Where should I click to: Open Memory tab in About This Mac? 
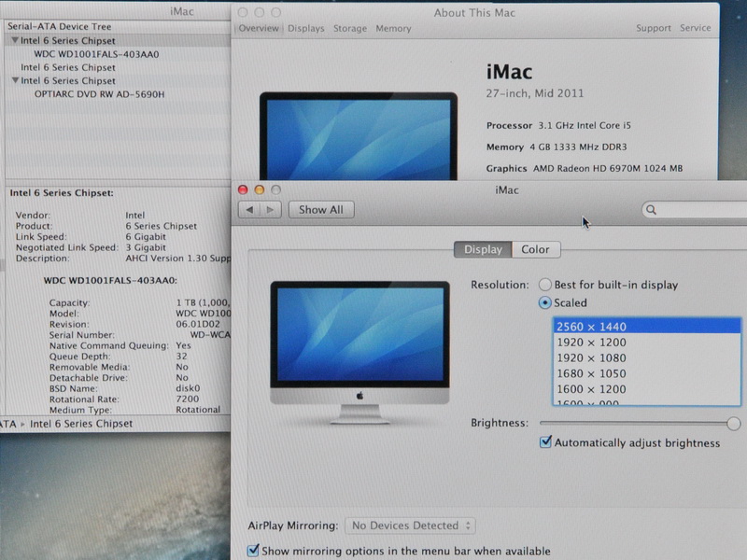pos(393,29)
